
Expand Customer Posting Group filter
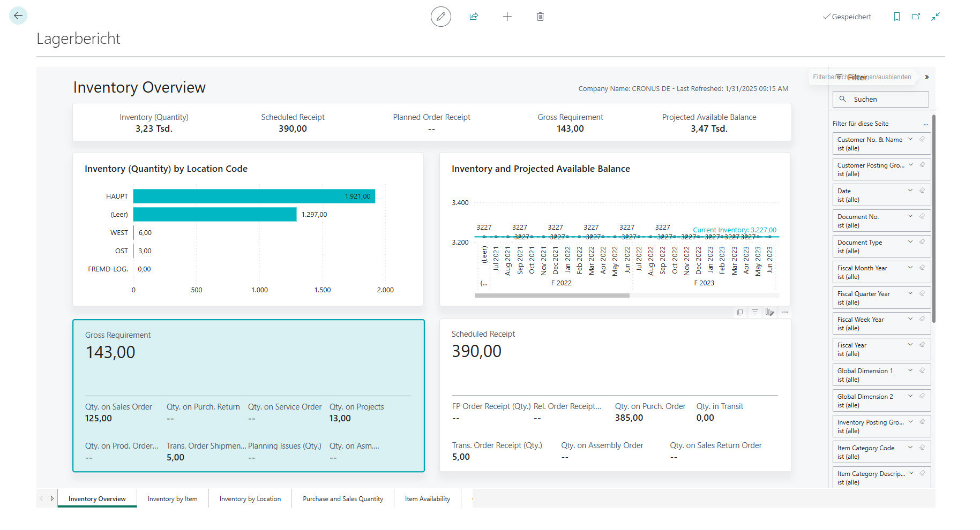910,165
